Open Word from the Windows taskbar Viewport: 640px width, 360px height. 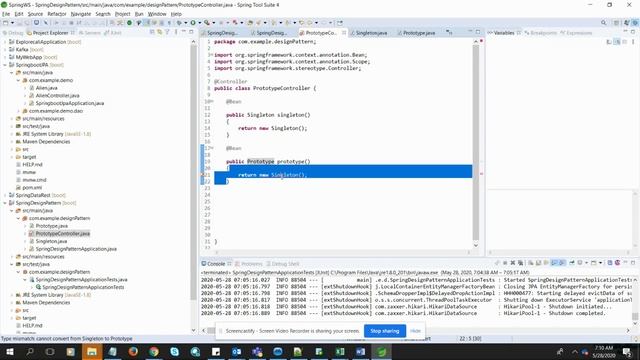[x=360, y=351]
